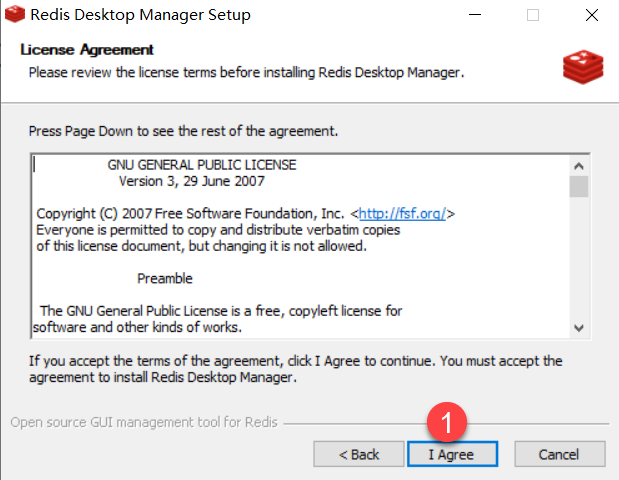The height and width of the screenshot is (480, 619).
Task: Cancel the Redis Desktop Manager setup
Action: point(560,454)
